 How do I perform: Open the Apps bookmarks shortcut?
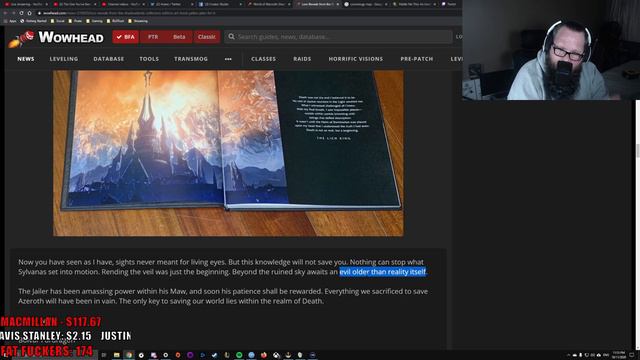click(10, 21)
